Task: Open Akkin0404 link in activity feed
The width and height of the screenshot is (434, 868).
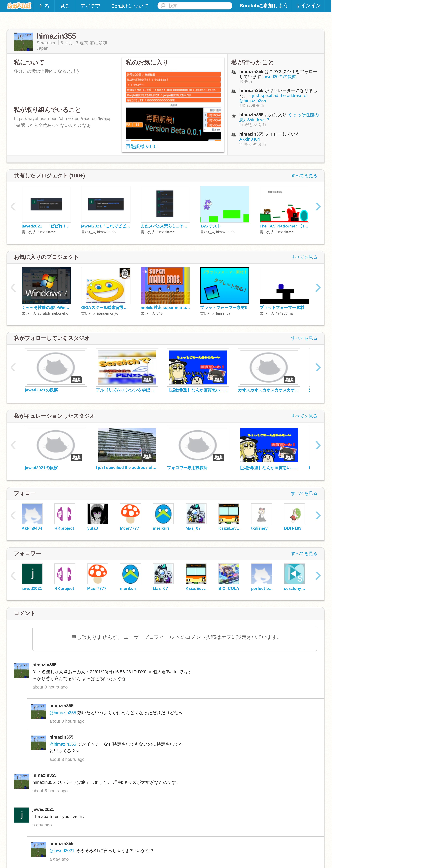Action: click(249, 139)
